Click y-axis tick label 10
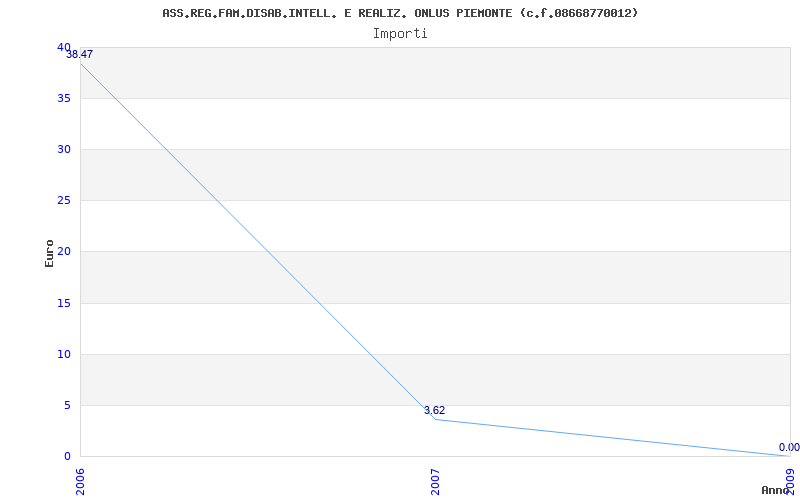Image resolution: width=800 pixels, height=500 pixels. (64, 355)
